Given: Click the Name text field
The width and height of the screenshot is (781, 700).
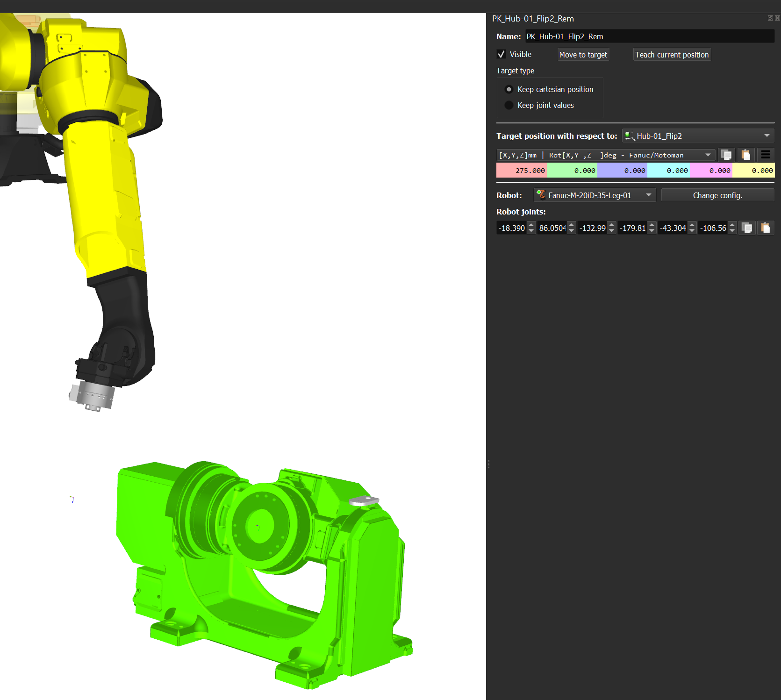Looking at the screenshot, I should pyautogui.click(x=649, y=36).
